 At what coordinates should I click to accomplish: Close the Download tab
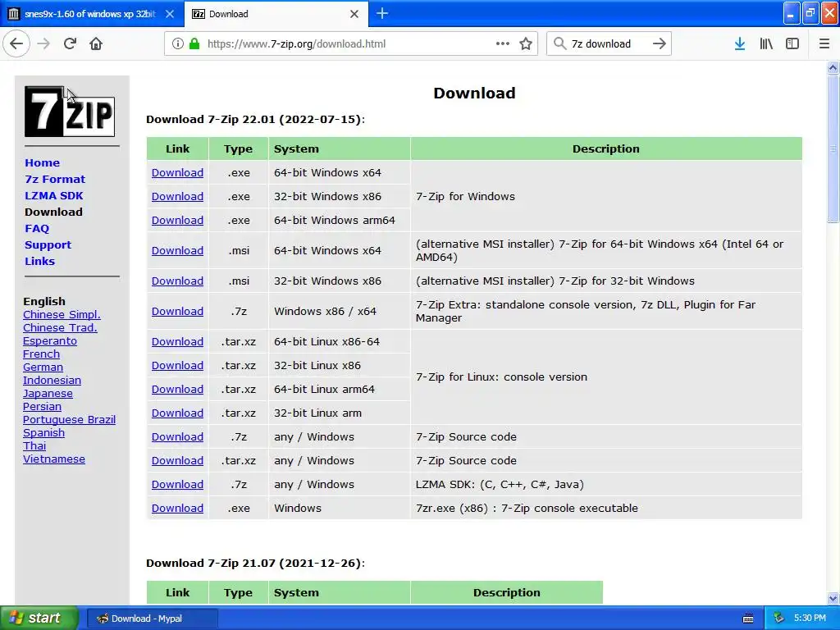pos(354,14)
